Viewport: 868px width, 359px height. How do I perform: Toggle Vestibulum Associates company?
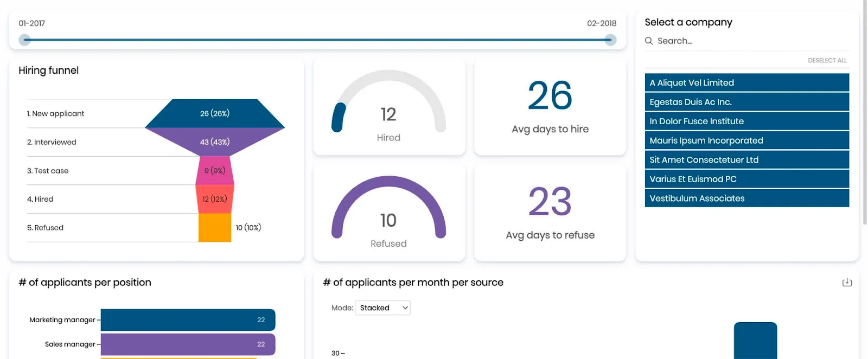746,198
